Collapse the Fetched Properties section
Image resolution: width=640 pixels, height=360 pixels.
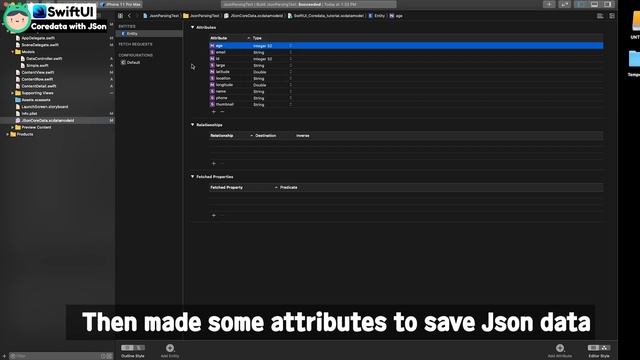[x=192, y=176]
